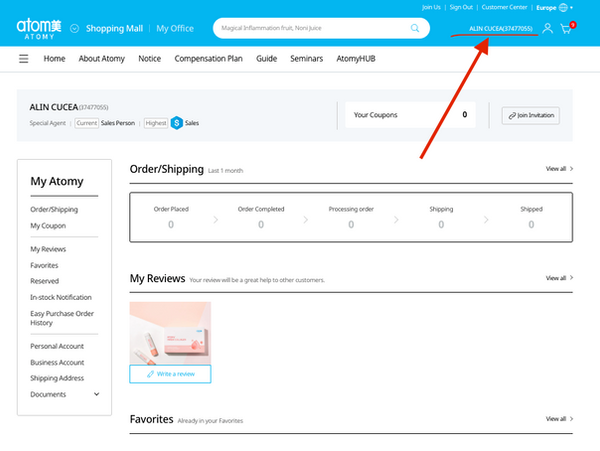Open the Seminars menu item
The width and height of the screenshot is (600, 451).
point(307,59)
